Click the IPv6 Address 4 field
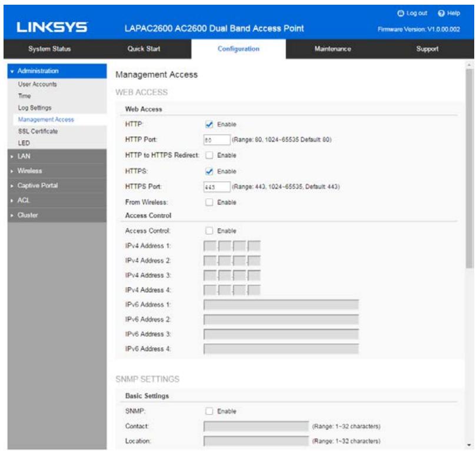The height and width of the screenshot is (451, 476). pyautogui.click(x=281, y=349)
